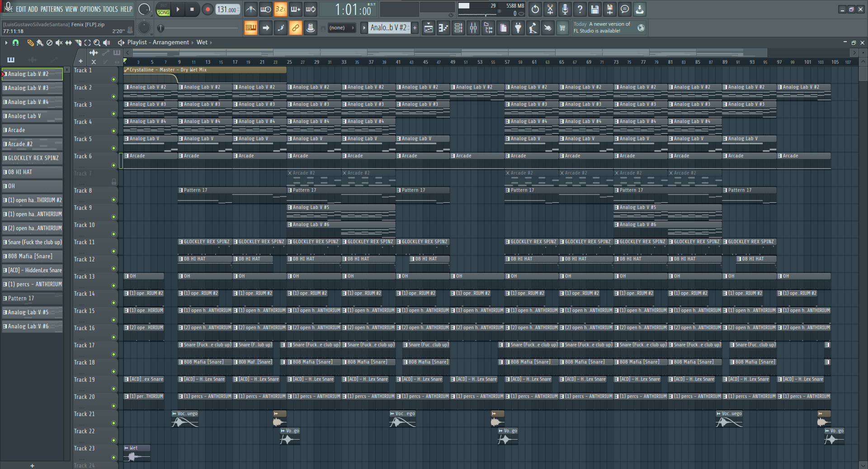Viewport: 868px width, 469px height.
Task: Click the tempo field showing 131.000
Action: tap(227, 9)
